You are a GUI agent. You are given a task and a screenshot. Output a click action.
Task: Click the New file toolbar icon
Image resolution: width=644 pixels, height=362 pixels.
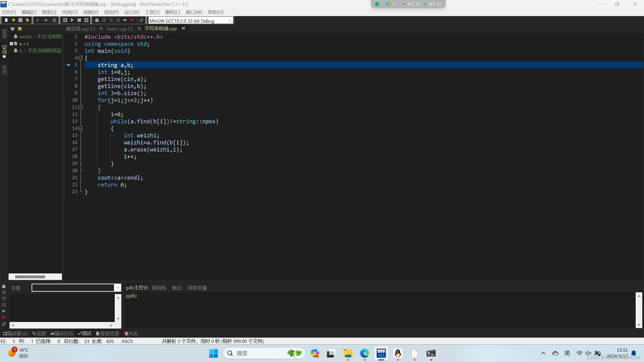coord(6,20)
